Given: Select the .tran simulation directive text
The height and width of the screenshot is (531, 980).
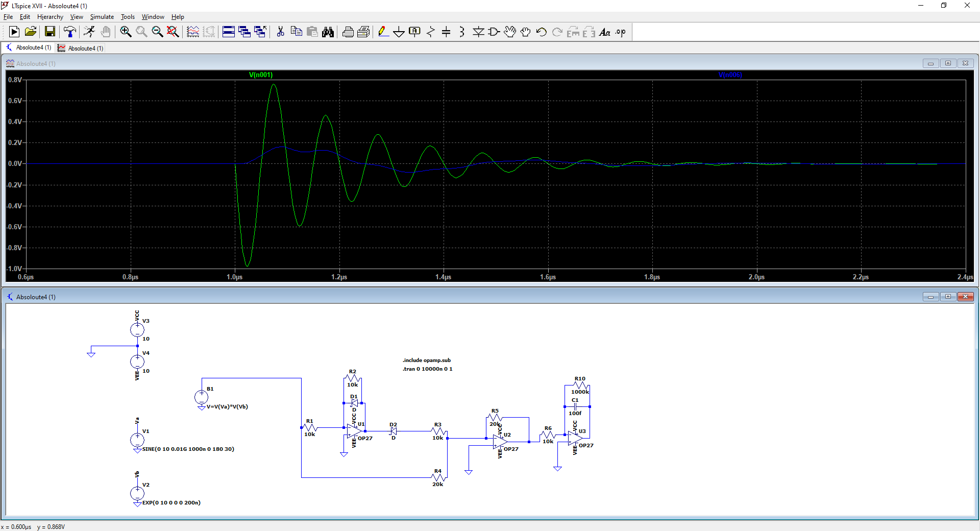Looking at the screenshot, I should (427, 369).
